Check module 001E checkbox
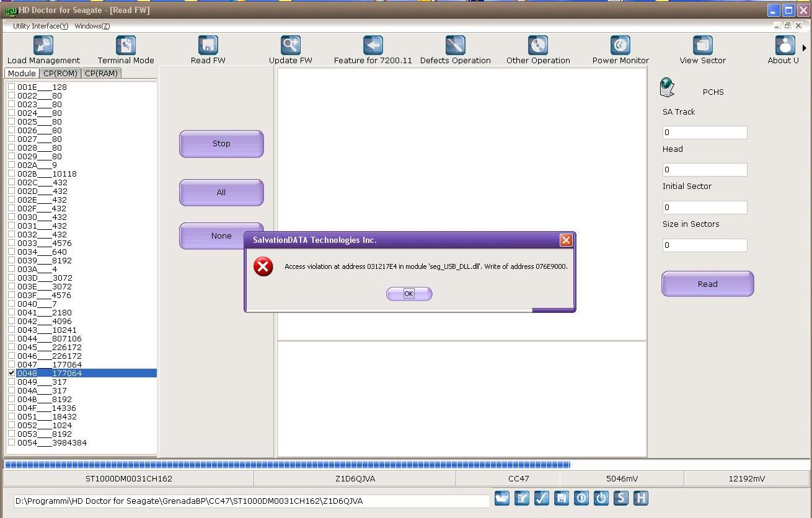This screenshot has width=812, height=518. tap(11, 87)
